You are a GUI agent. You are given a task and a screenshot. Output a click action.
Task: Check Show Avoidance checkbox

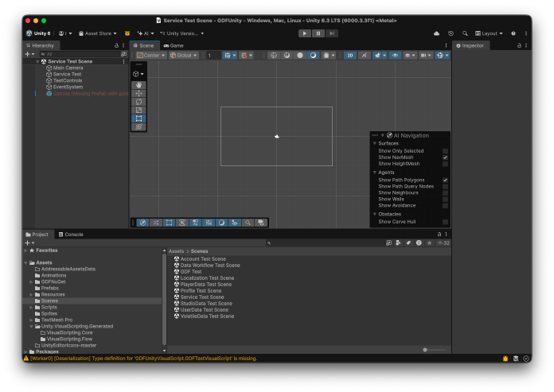pyautogui.click(x=445, y=205)
